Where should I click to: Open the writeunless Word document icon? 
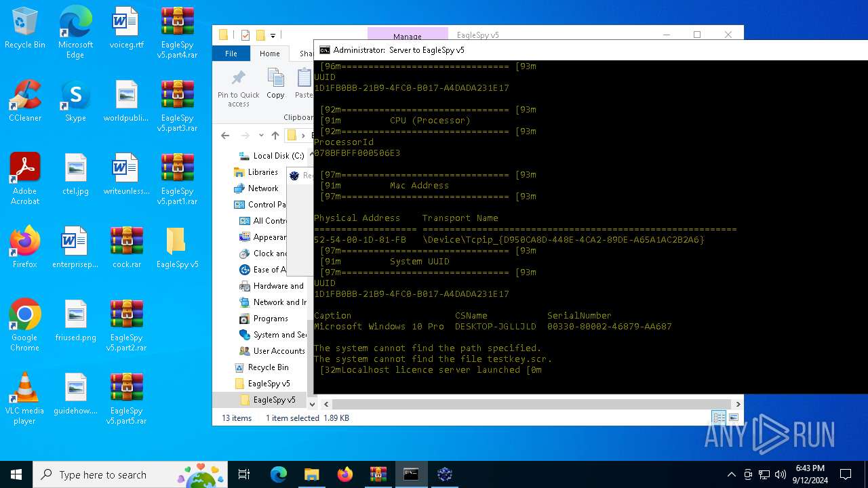point(126,174)
